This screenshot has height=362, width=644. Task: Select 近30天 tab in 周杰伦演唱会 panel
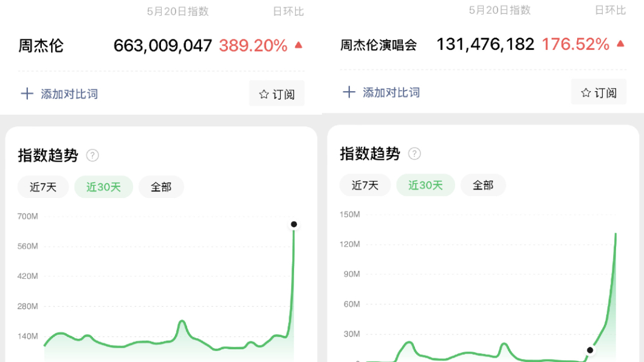[x=425, y=185]
